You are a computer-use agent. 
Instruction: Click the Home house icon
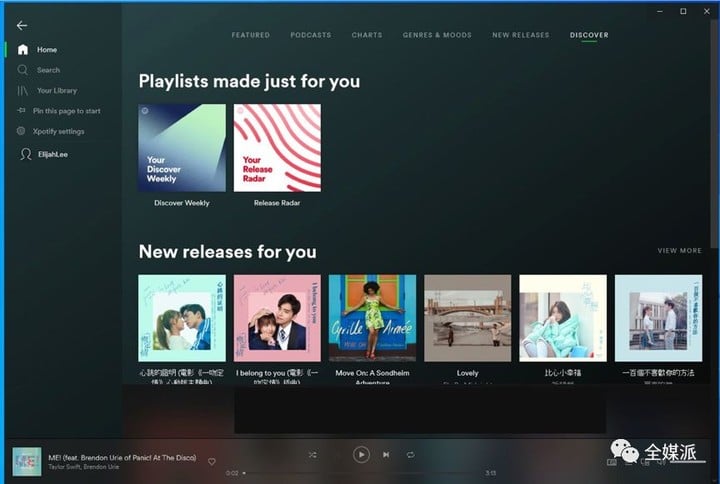22,50
